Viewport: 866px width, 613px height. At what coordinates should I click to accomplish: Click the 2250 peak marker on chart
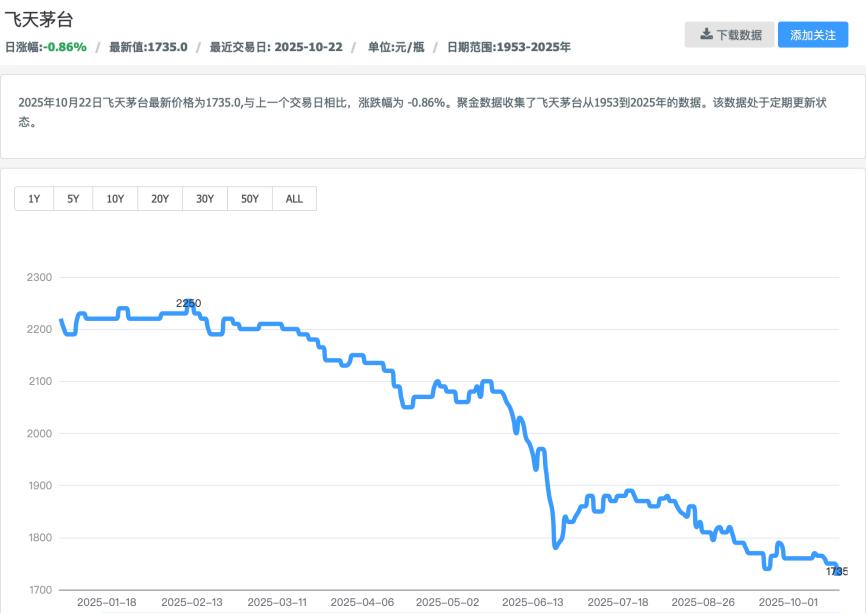189,301
